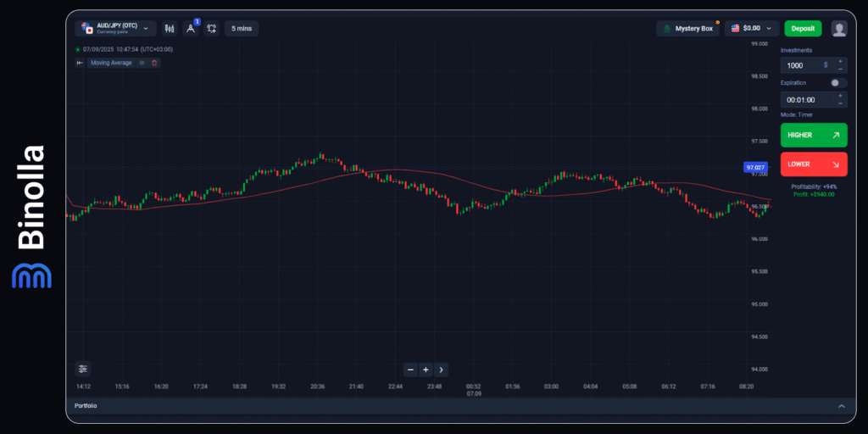Delete the Moving Average indicator
The width and height of the screenshot is (868, 434).
[154, 63]
